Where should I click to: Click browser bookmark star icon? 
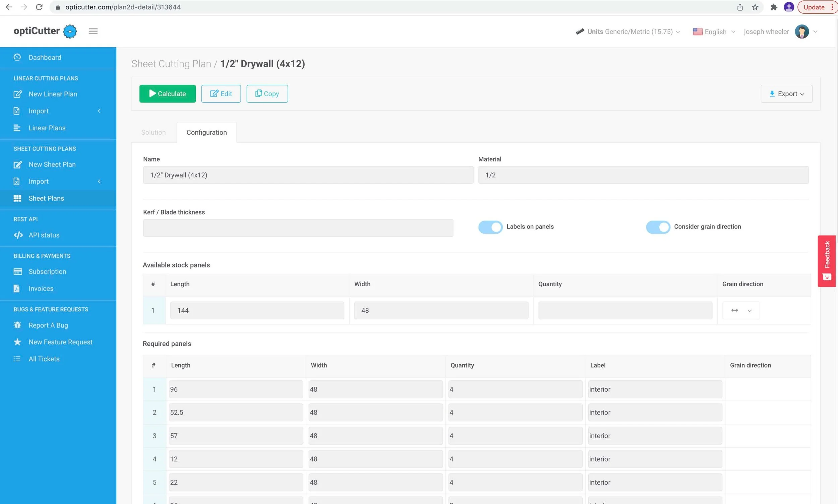coord(755,7)
